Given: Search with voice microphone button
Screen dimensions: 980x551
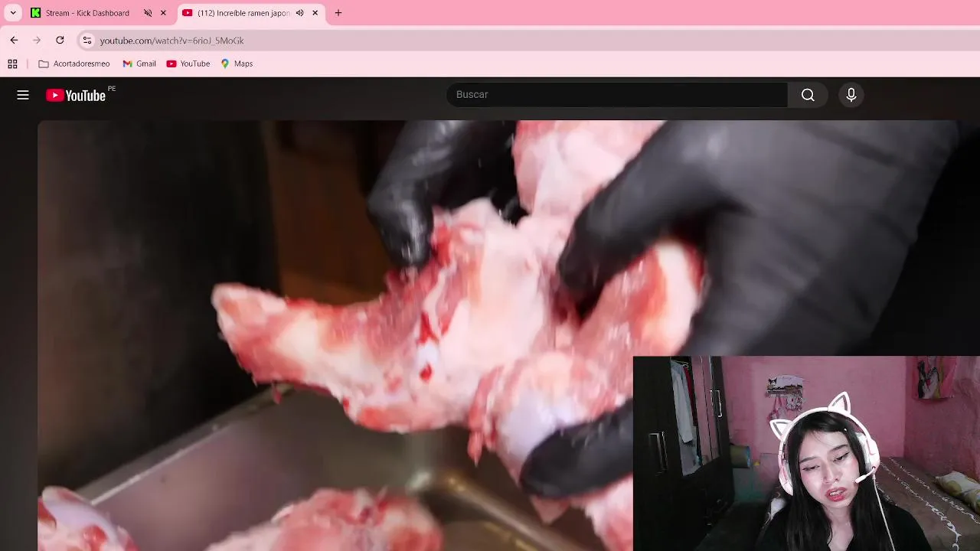Looking at the screenshot, I should tap(851, 95).
